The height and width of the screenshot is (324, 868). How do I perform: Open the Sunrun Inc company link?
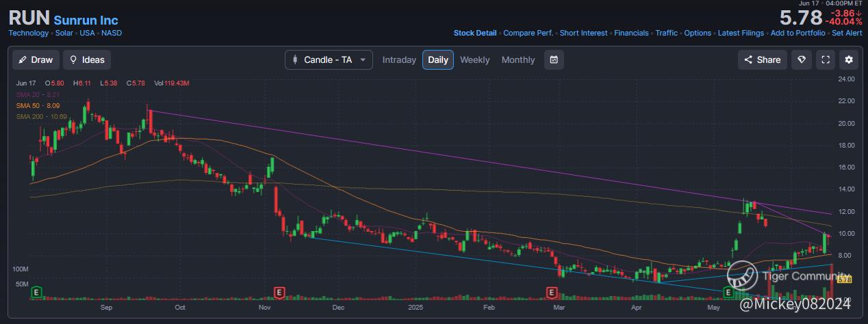pos(86,20)
